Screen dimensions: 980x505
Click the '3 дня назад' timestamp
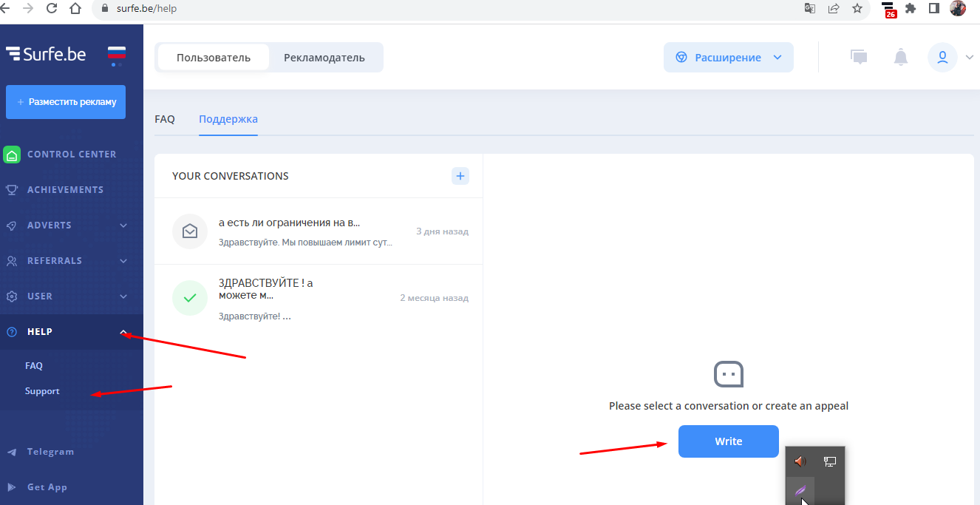(x=442, y=231)
